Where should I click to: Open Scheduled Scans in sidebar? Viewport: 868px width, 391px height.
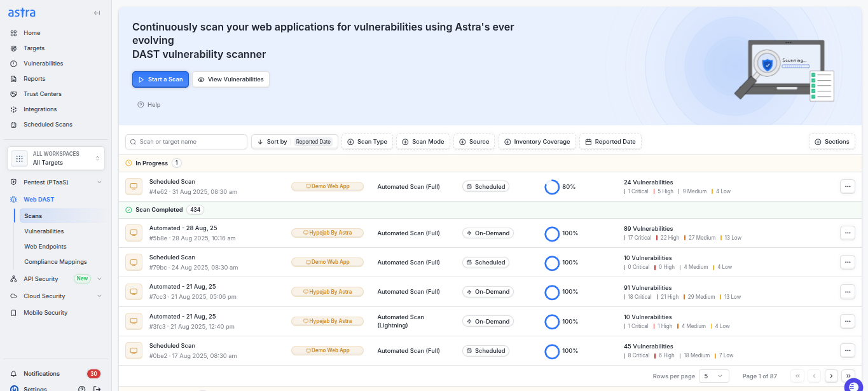tap(48, 125)
